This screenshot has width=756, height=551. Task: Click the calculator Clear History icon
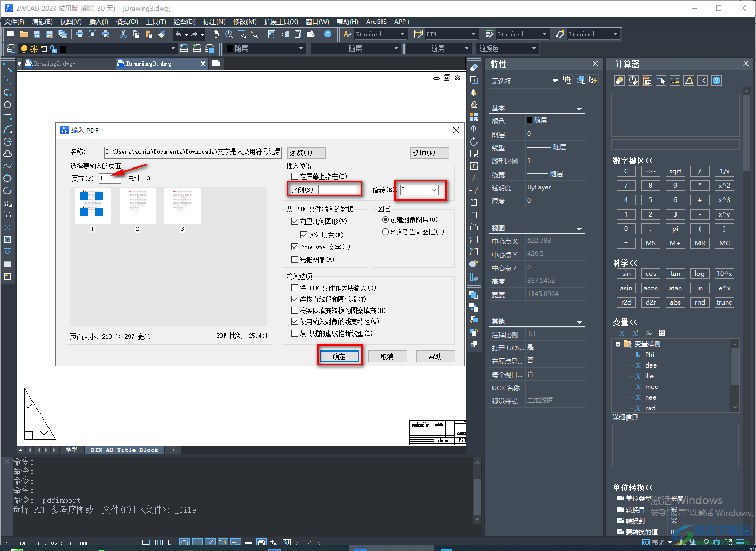pos(633,81)
